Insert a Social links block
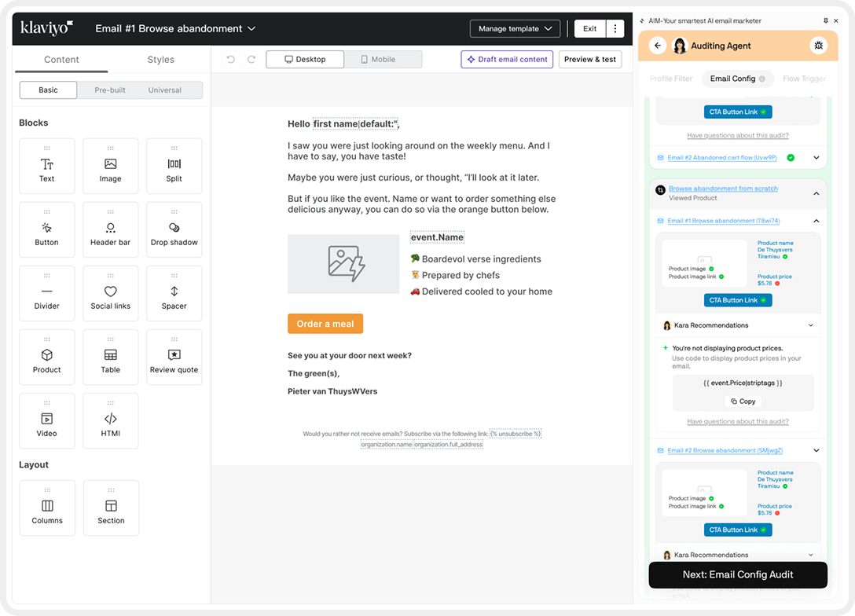This screenshot has width=855, height=616. pyautogui.click(x=110, y=293)
